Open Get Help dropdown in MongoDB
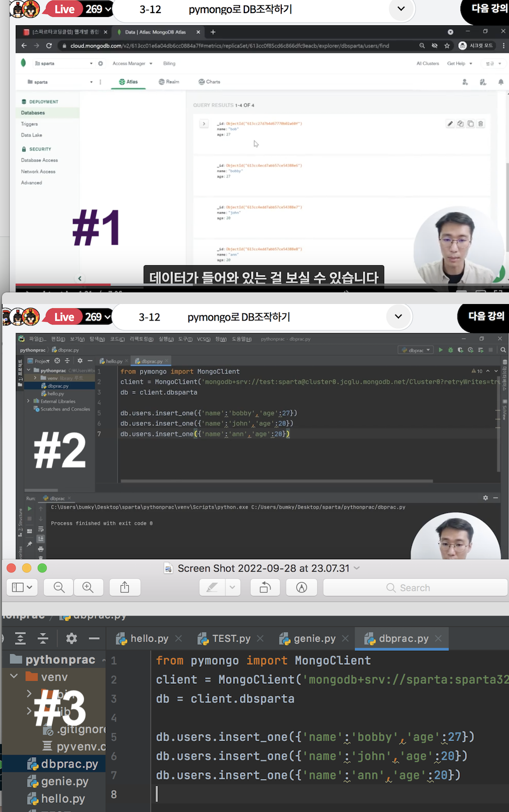 pos(459,64)
